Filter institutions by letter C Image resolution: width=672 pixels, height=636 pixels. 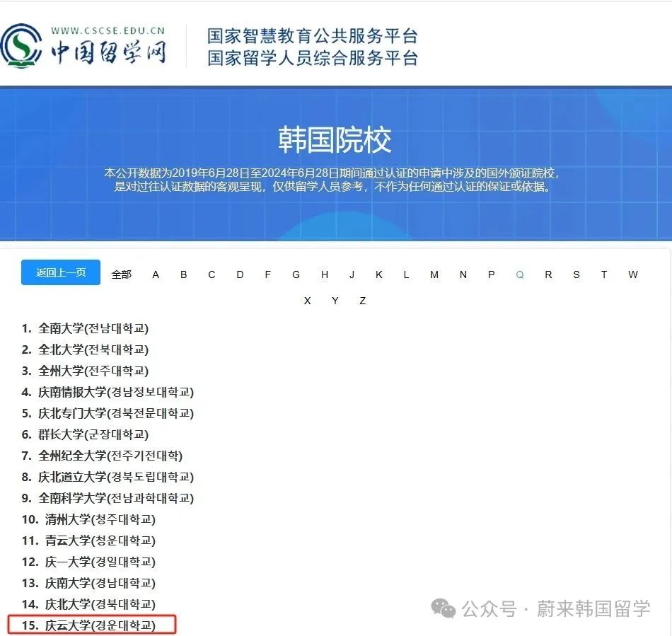(x=212, y=274)
